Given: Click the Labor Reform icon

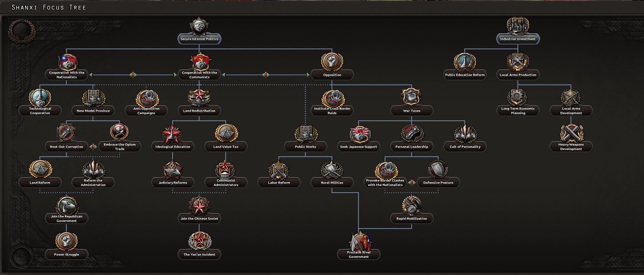Looking at the screenshot, I should click(x=279, y=170).
